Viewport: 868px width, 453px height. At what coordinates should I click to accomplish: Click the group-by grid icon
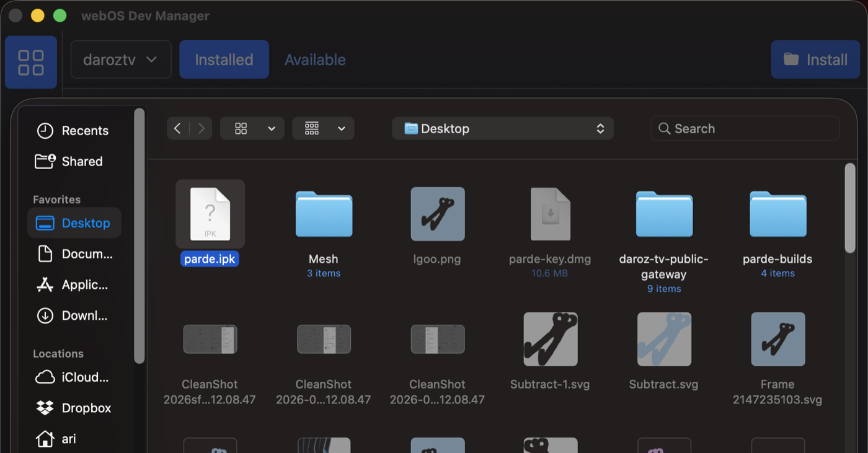[x=312, y=128]
